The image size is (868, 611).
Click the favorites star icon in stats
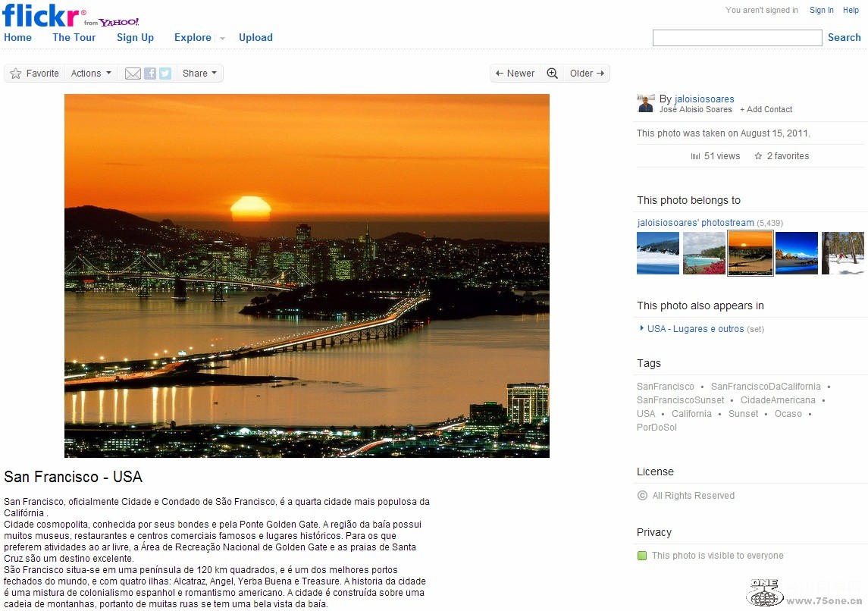[x=758, y=156]
